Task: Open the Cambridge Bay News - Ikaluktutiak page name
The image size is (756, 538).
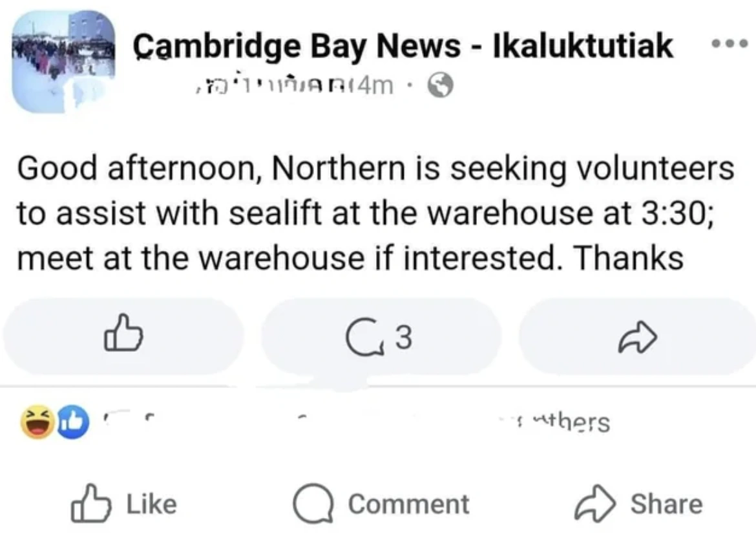Action: 404,46
